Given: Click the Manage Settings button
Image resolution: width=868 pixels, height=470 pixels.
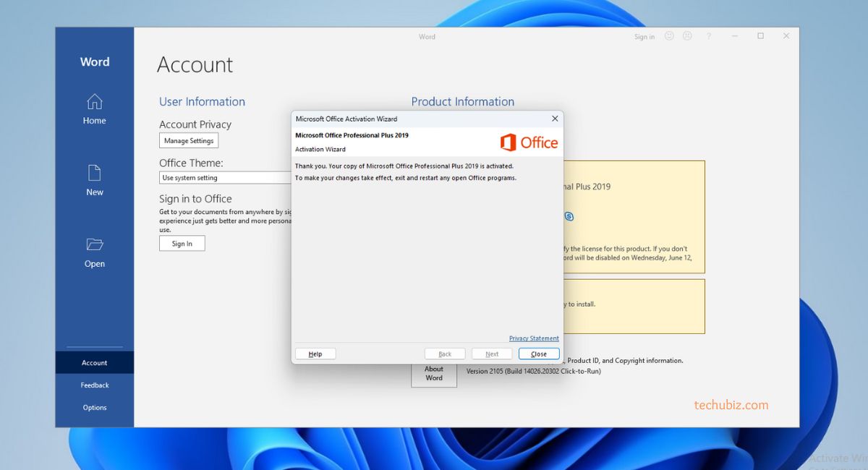Looking at the screenshot, I should coord(189,141).
